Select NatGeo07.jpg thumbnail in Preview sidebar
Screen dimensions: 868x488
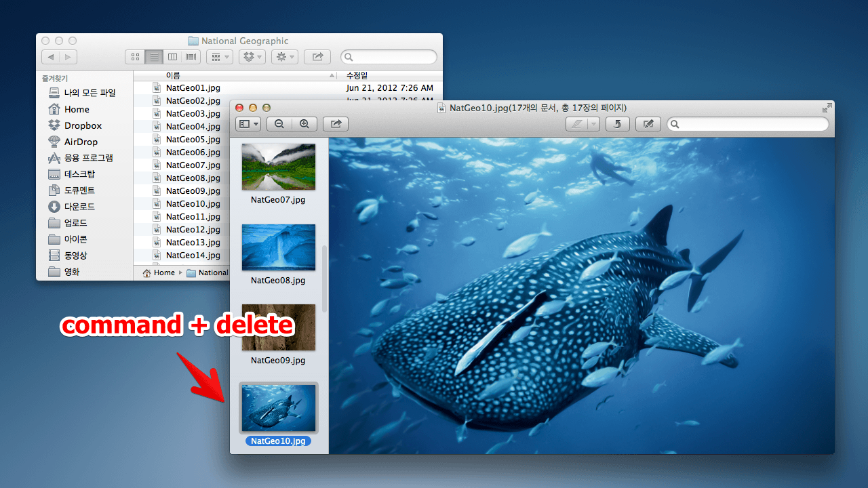pyautogui.click(x=279, y=167)
